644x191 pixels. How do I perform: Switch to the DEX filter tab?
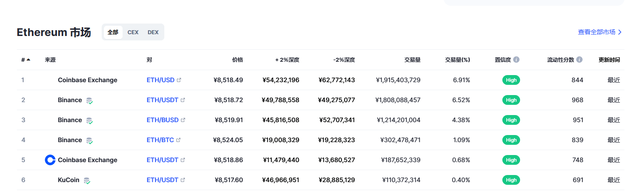point(153,32)
